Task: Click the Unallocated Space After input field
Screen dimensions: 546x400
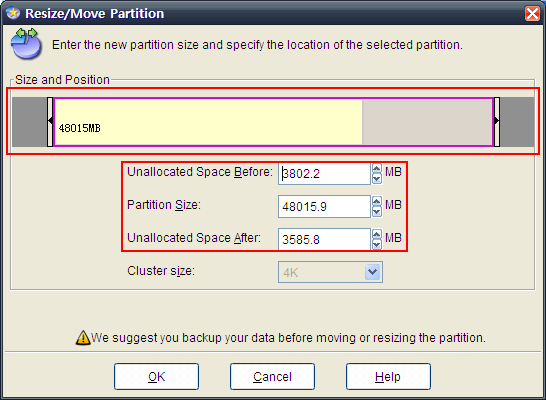Action: pos(324,240)
